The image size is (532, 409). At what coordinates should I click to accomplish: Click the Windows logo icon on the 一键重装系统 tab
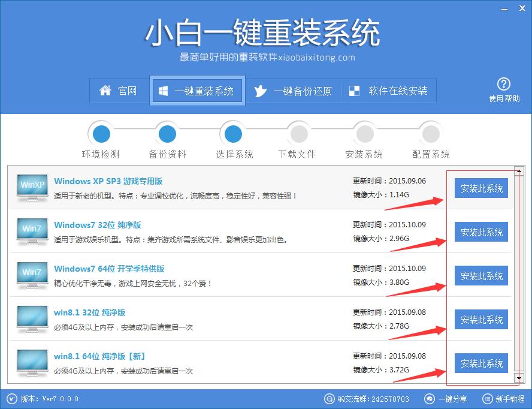(x=163, y=91)
